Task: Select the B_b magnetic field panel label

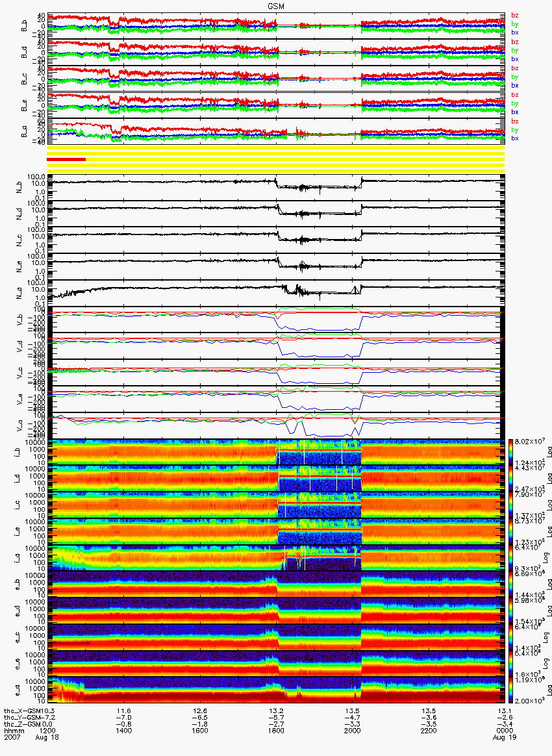Action: tap(24, 26)
